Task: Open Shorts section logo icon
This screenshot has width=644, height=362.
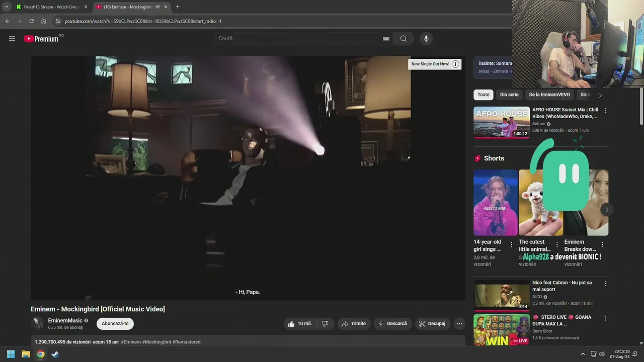Action: 477,158
